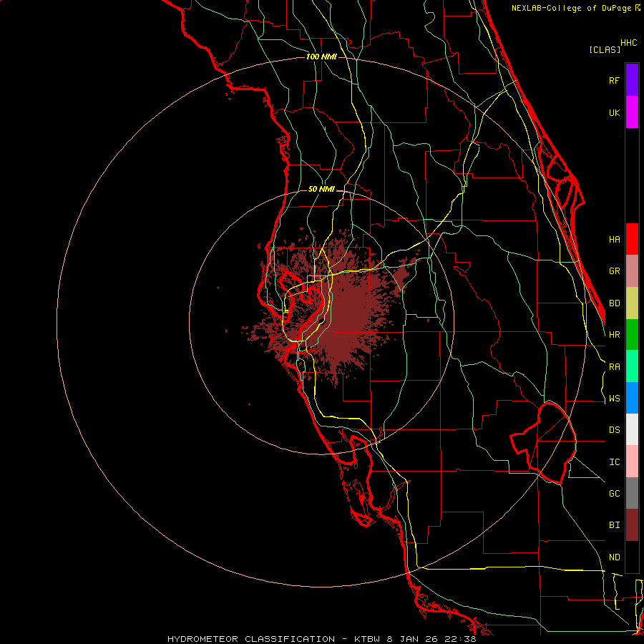Click the DS white legend swatch
The image size is (644, 644).
632,429
